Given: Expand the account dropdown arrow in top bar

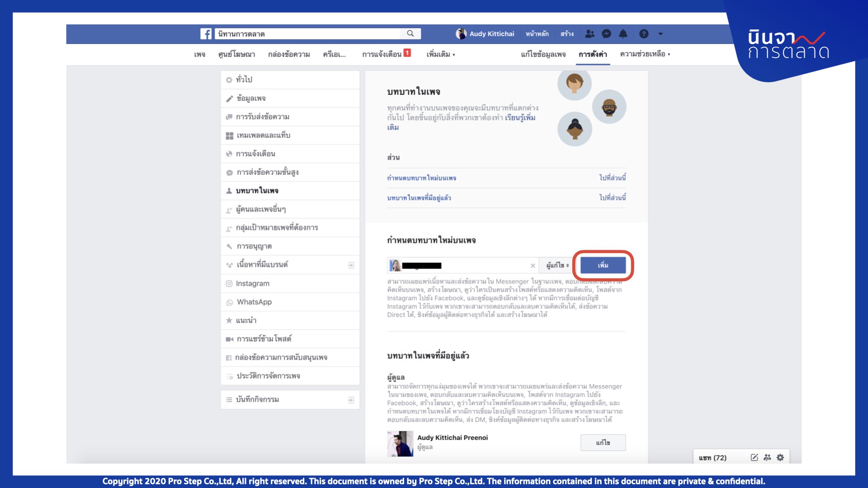Looking at the screenshot, I should click(x=660, y=34).
